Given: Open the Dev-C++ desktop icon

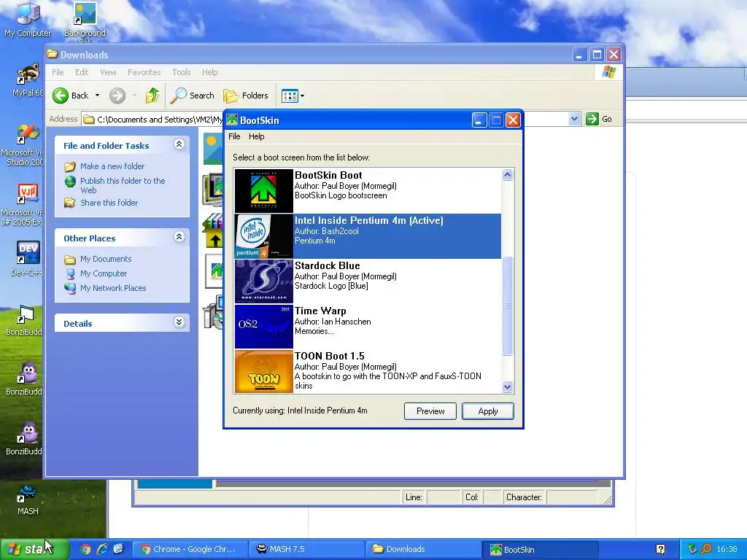Looking at the screenshot, I should point(27,259).
